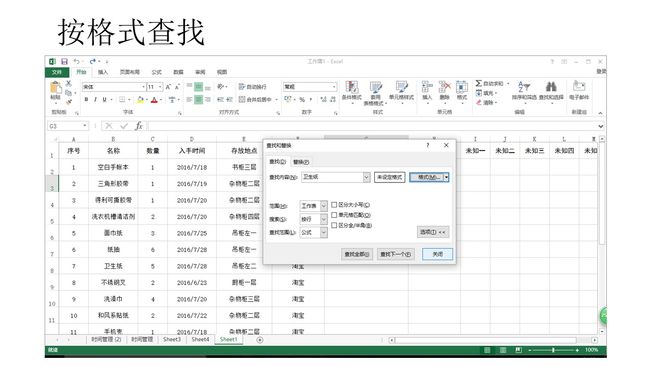Redo the action in the quick access toolbar
The image size is (650, 366).
click(93, 61)
